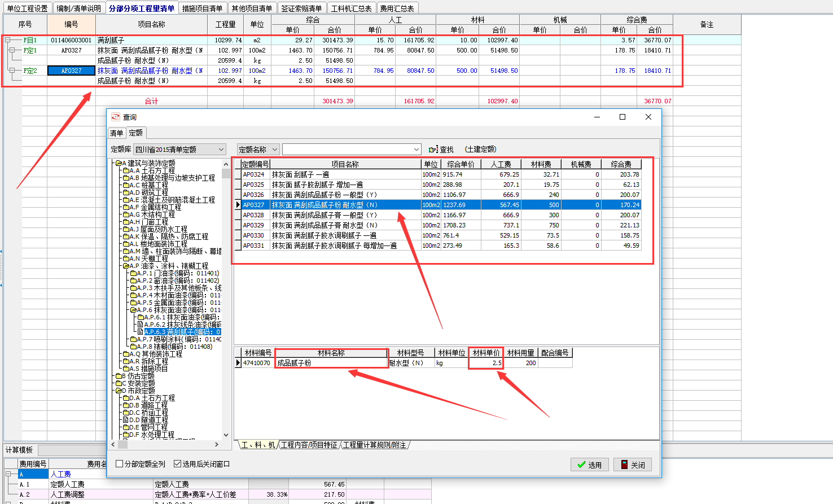Click the folder icon of A.Q 其他装饰工程

[x=126, y=354]
